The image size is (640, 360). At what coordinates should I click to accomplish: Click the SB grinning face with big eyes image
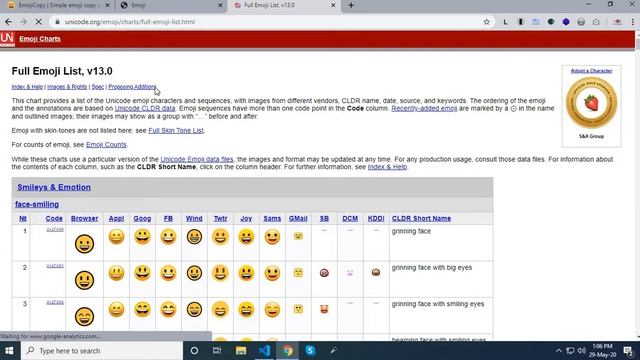pyautogui.click(x=324, y=273)
